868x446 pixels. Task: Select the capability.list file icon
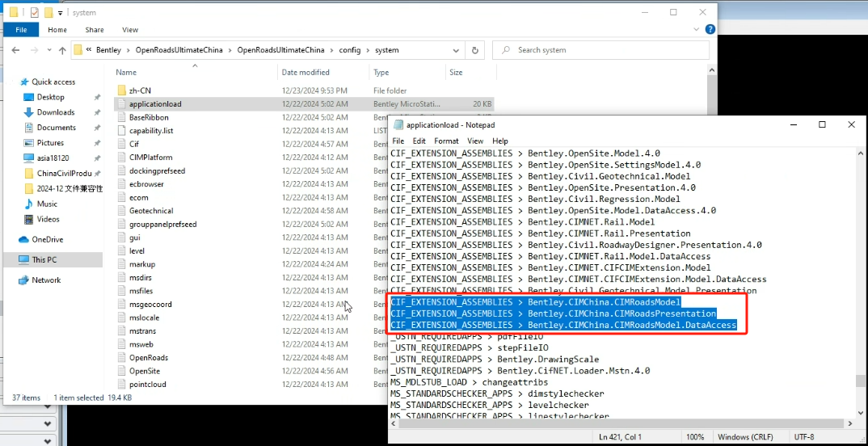click(x=122, y=131)
